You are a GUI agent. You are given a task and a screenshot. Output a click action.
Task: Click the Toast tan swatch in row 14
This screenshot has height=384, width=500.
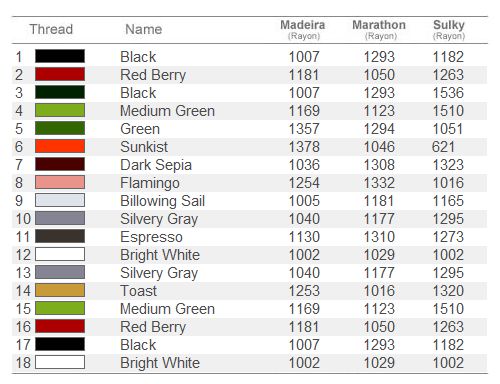tap(60, 290)
